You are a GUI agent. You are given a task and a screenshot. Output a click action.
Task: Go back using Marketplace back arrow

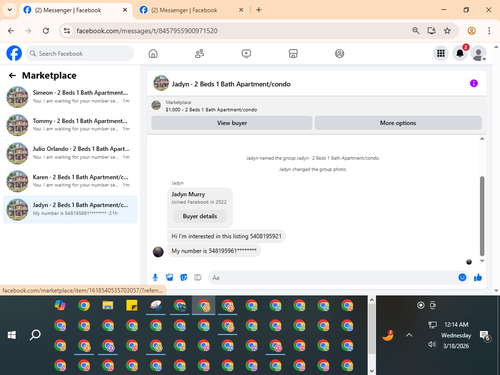(x=12, y=76)
